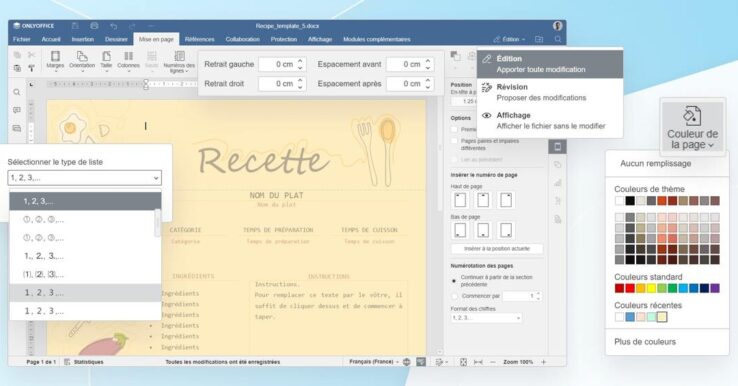Switch to the Collaboration tab

[242, 40]
